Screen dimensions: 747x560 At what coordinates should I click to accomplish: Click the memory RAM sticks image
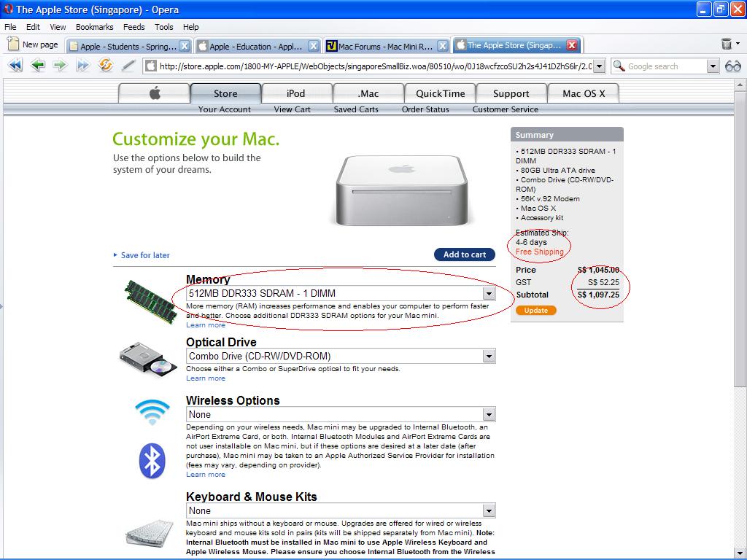point(150,301)
